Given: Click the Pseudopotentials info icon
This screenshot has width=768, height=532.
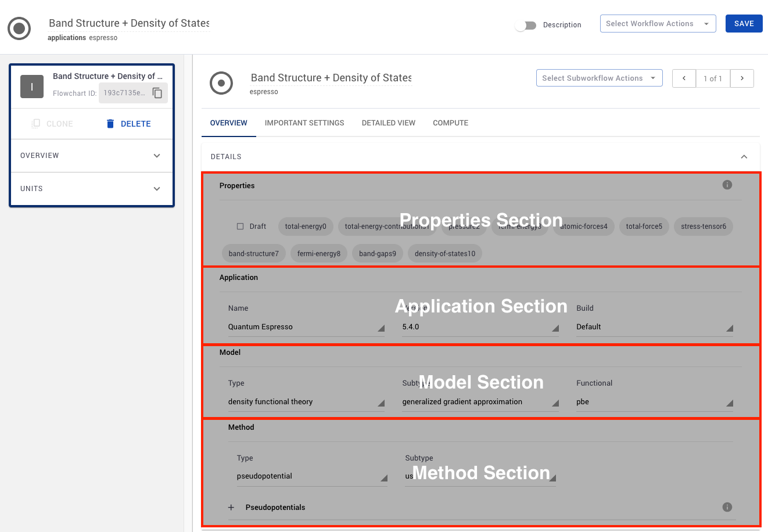Looking at the screenshot, I should (x=727, y=507).
